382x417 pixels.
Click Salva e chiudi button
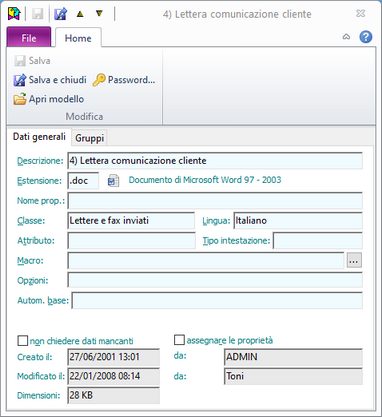[x=50, y=80]
